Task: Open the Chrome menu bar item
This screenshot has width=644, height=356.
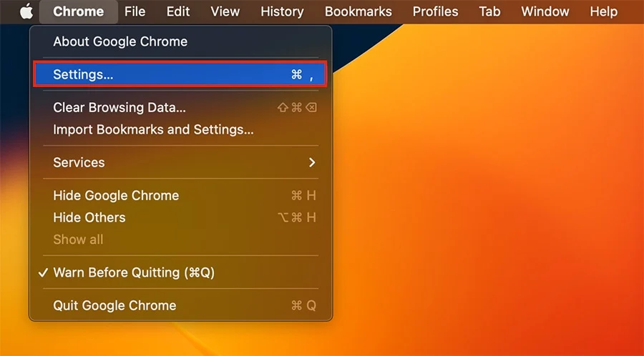Action: pyautogui.click(x=79, y=11)
